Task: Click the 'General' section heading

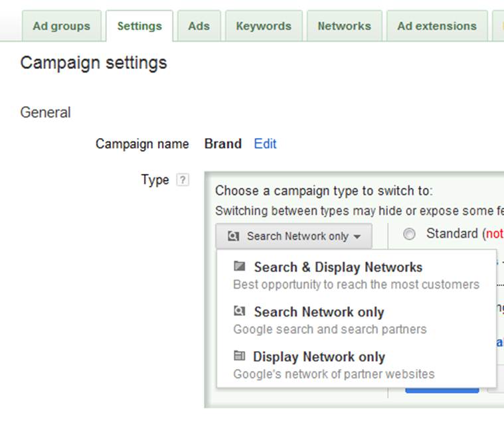Action: point(45,112)
